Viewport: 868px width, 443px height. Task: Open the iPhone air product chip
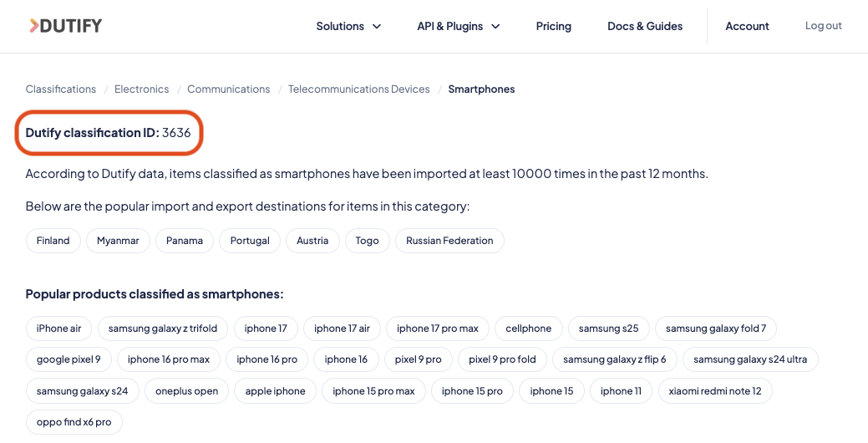pyautogui.click(x=58, y=328)
